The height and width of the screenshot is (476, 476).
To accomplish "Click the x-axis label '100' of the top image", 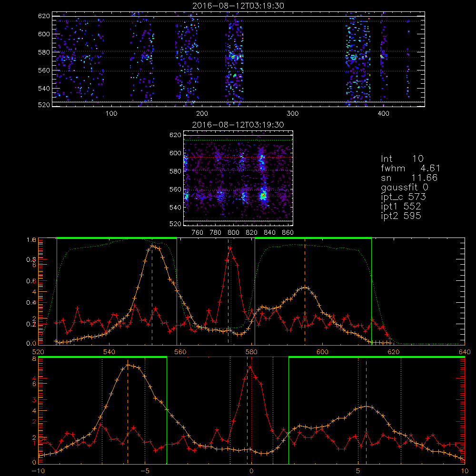I will click(111, 114).
